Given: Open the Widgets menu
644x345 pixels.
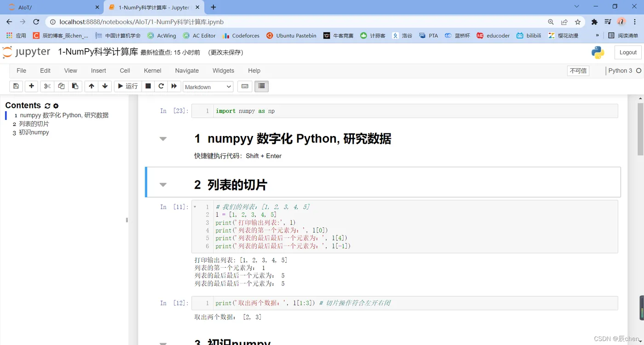Looking at the screenshot, I should tap(223, 71).
